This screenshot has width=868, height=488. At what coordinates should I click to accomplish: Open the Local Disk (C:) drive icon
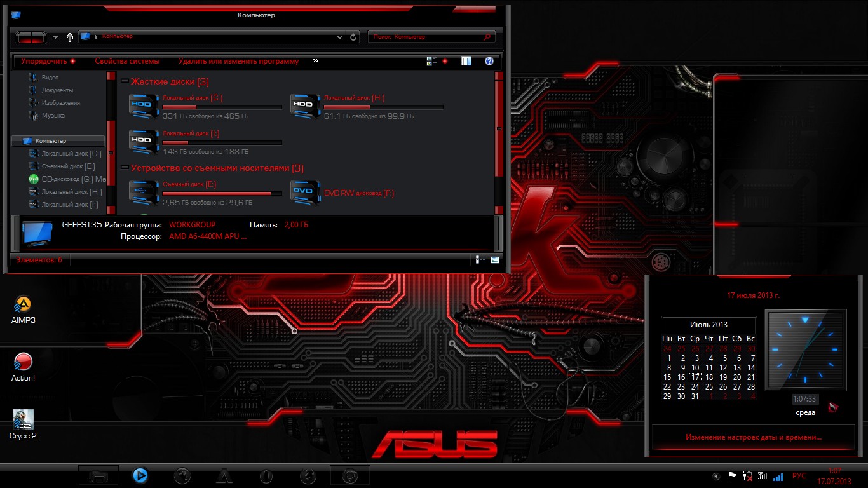click(144, 105)
